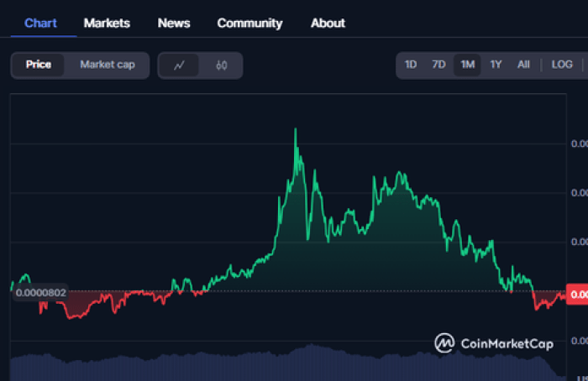Screen dimensions: 588x381
Task: Select the Price view toggle
Action: point(39,65)
